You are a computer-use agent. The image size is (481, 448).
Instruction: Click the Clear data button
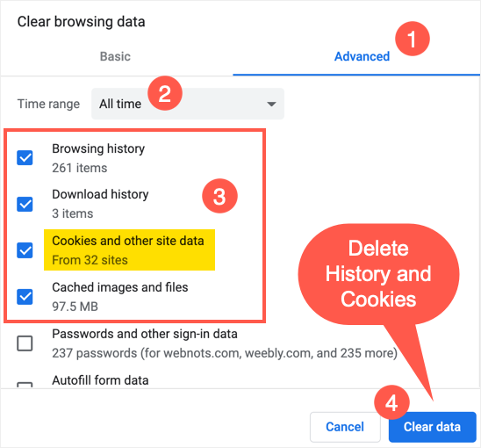[432, 427]
